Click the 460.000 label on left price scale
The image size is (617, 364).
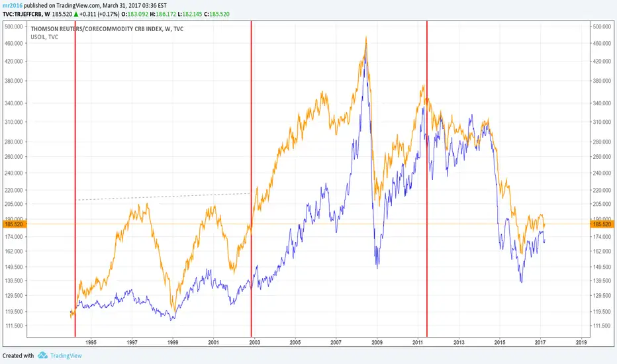pos(14,43)
